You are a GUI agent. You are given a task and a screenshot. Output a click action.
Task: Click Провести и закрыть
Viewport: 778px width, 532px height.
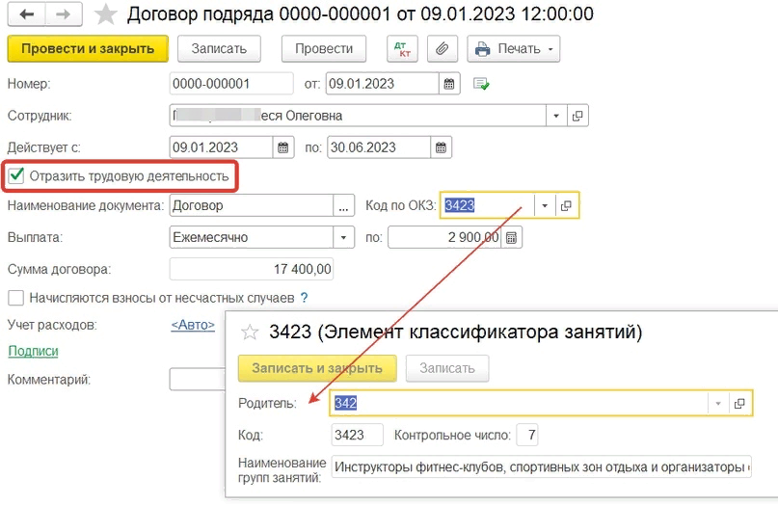pos(88,48)
